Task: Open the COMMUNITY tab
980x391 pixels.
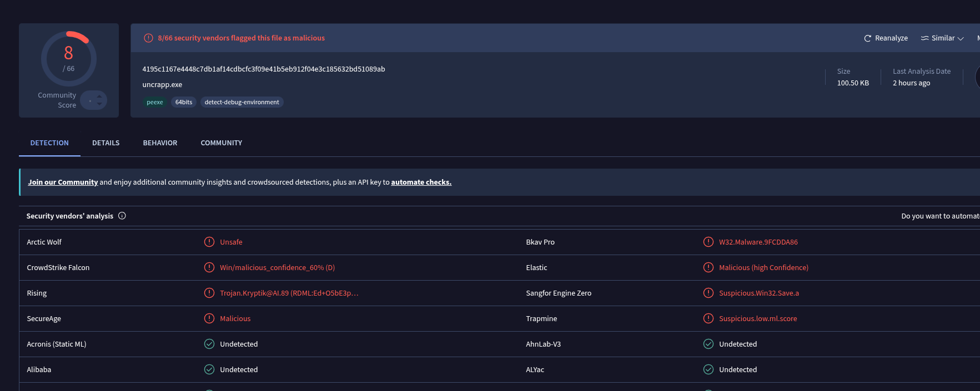Action: tap(222, 143)
